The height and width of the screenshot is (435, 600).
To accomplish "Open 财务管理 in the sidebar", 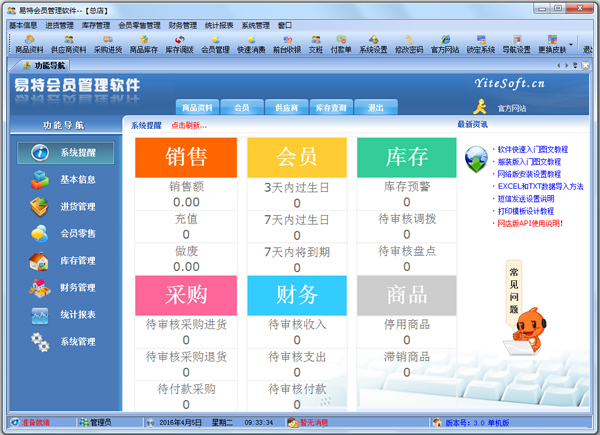I will point(67,287).
